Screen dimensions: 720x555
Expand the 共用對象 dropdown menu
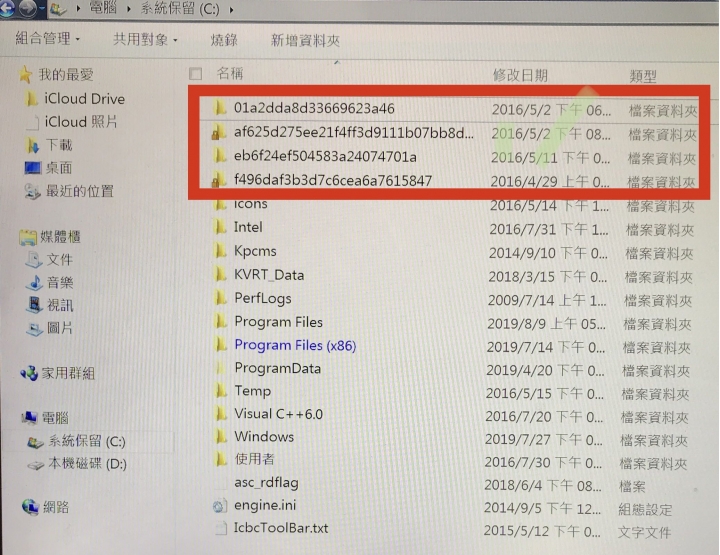click(x=145, y=39)
